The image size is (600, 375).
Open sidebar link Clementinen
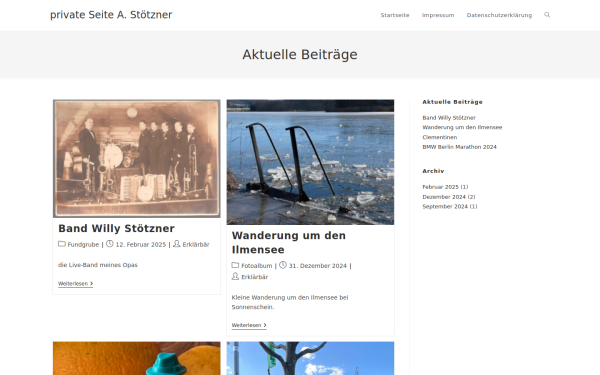pos(440,137)
